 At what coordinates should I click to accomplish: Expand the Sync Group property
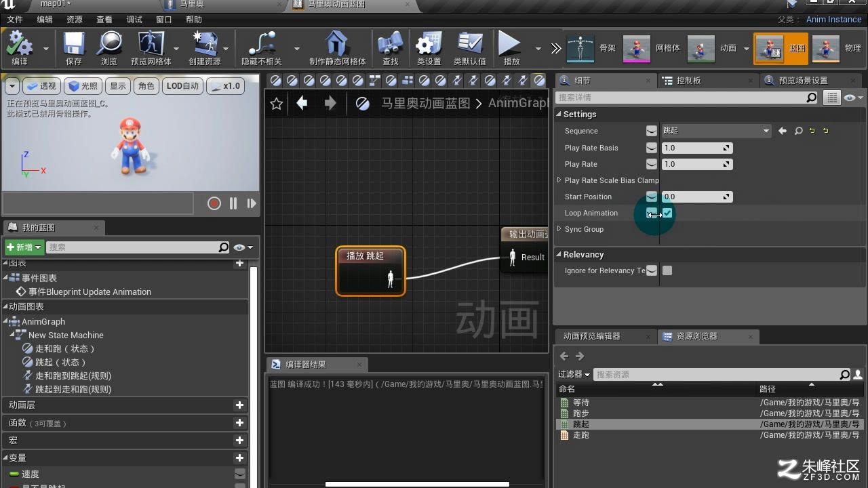coord(559,229)
